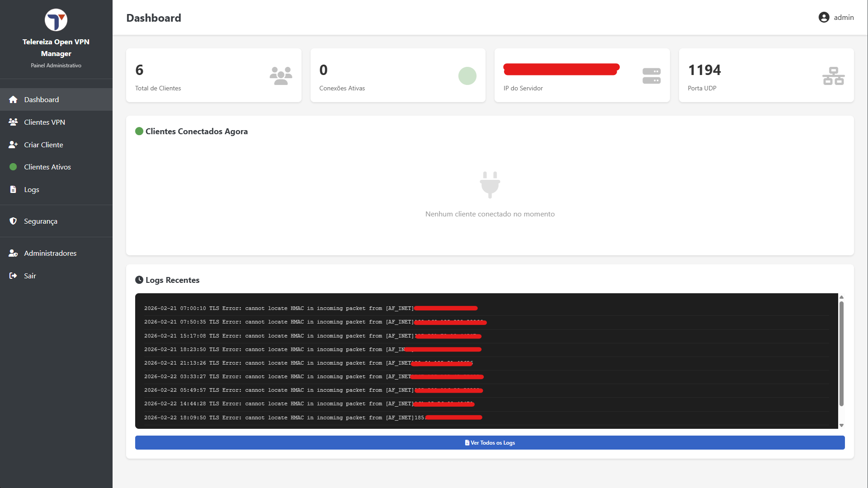Click the Ver Todos os Logs button
This screenshot has height=488, width=868.
point(490,443)
